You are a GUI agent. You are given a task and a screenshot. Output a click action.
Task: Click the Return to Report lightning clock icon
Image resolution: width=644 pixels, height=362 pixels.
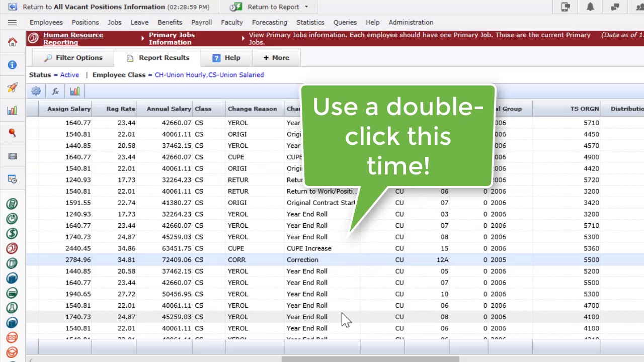[236, 7]
